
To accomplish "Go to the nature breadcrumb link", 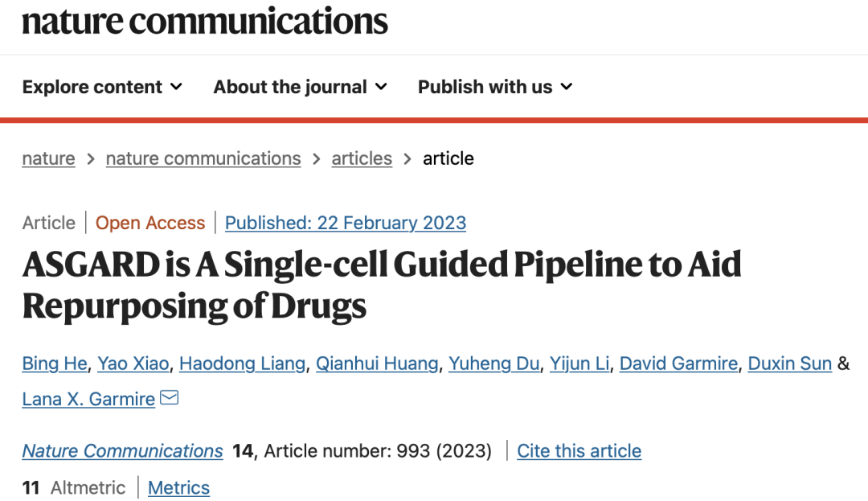I will 48,158.
